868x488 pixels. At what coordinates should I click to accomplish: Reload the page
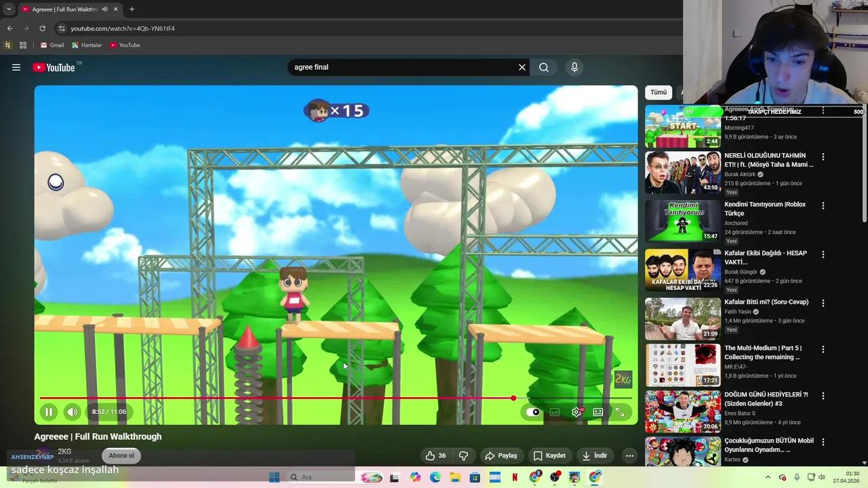point(42,28)
